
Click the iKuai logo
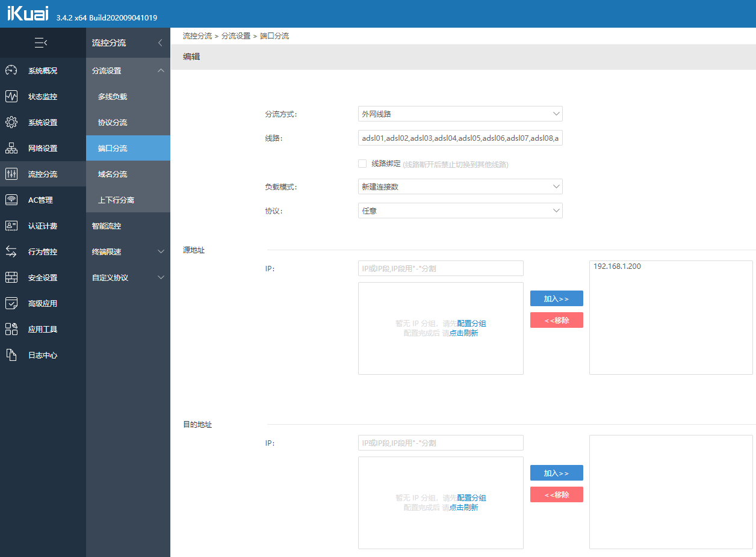coord(28,14)
